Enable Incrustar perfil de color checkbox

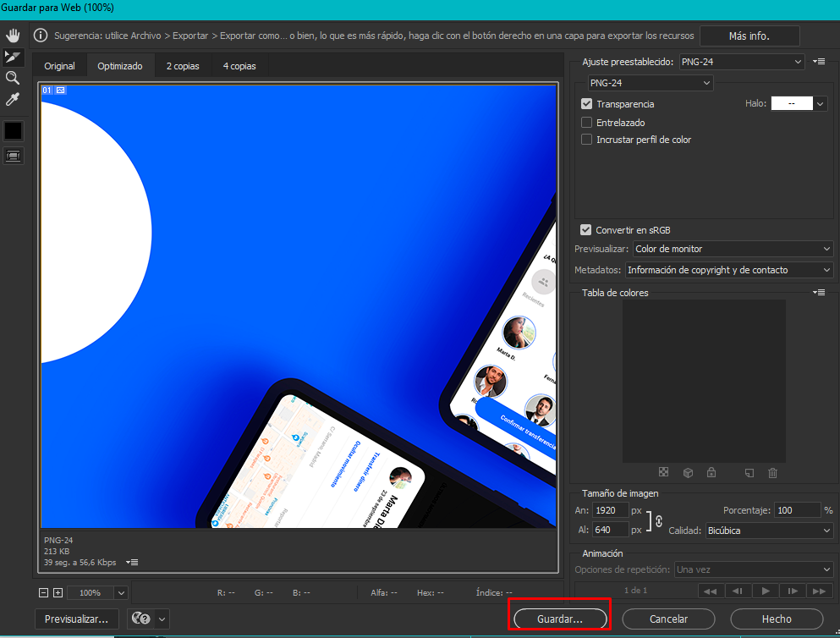click(586, 140)
